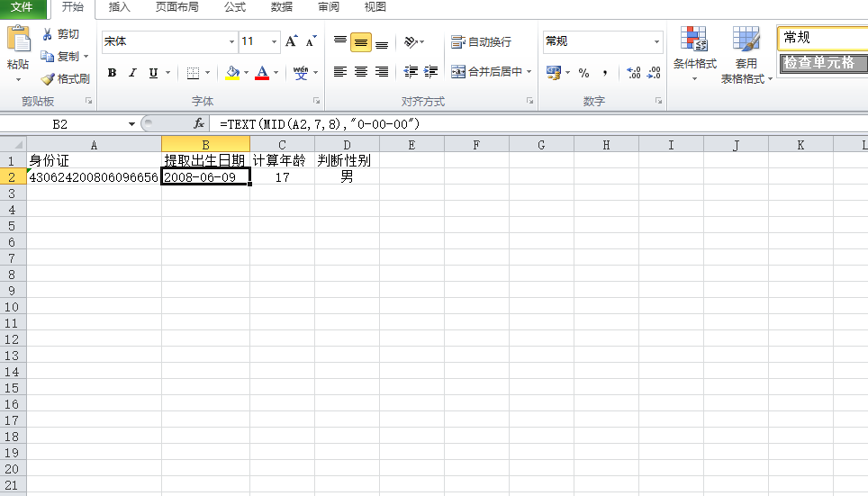Switch to the 公式 ribbon tab
This screenshot has height=496, width=868.
coord(234,7)
